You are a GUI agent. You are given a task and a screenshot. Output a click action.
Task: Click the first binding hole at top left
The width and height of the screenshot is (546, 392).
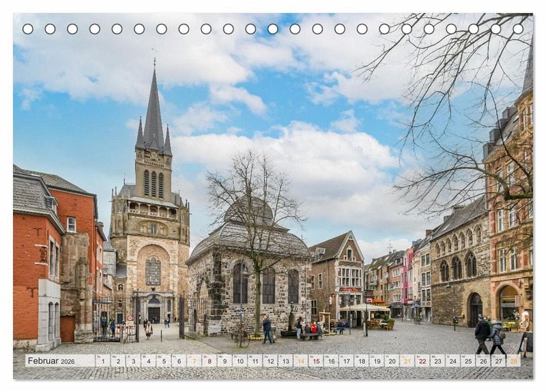point(27,29)
